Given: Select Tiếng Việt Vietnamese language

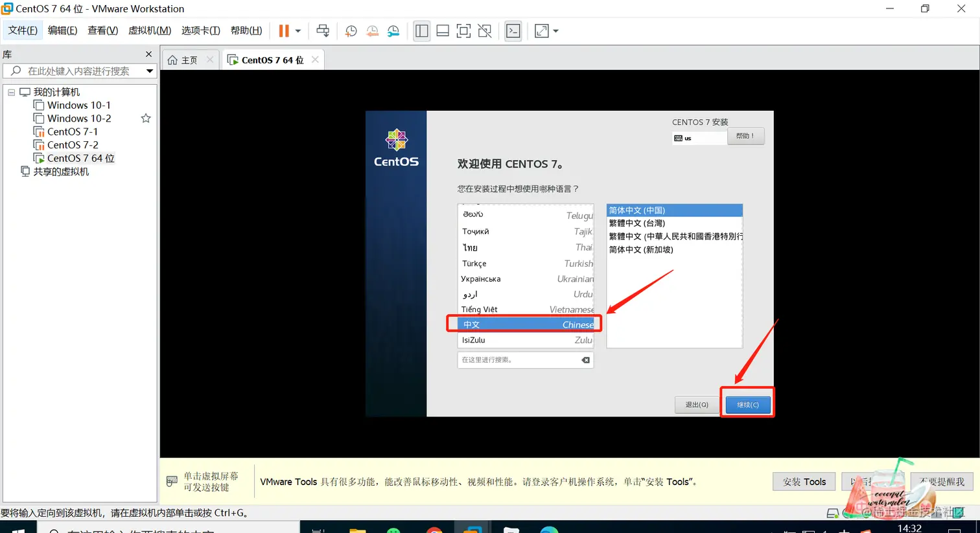Looking at the screenshot, I should point(526,310).
